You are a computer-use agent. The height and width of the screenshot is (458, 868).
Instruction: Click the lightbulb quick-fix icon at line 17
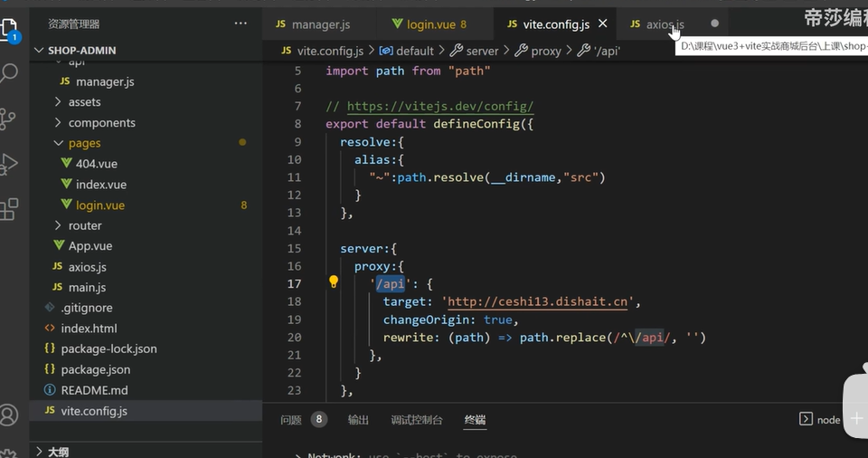334,283
